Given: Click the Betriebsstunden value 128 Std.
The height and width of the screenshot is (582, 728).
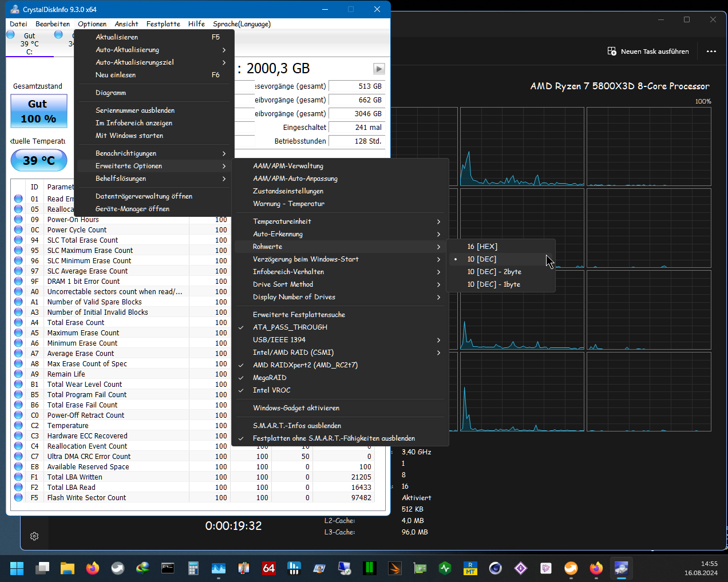Looking at the screenshot, I should tap(357, 141).
